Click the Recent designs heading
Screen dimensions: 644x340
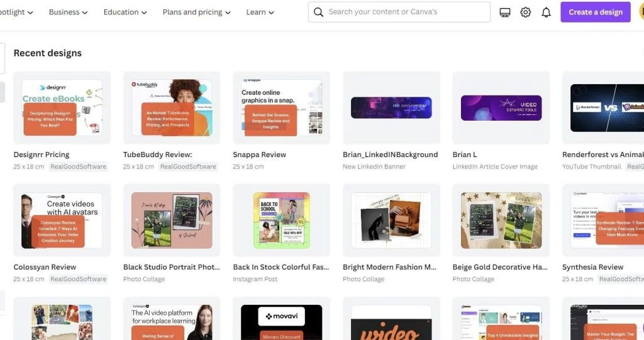click(48, 53)
